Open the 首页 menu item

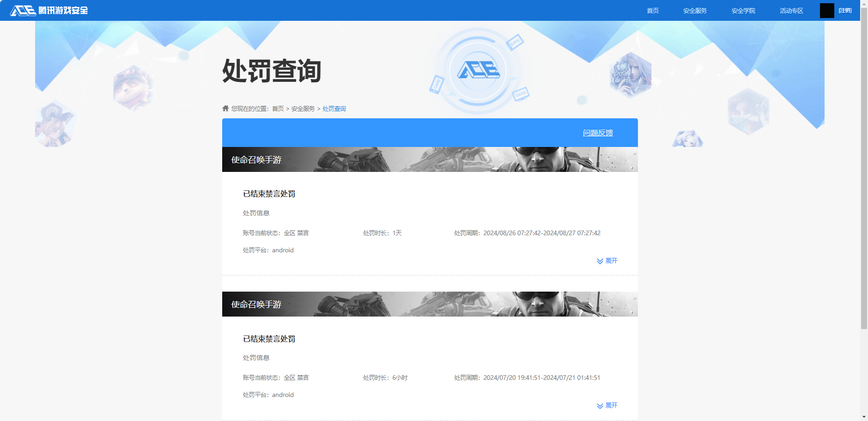coord(652,10)
